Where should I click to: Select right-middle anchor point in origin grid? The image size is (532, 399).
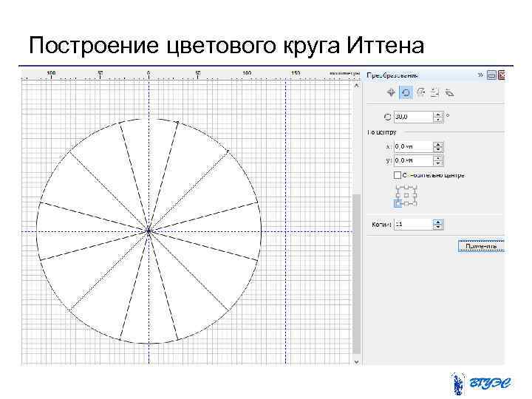tap(415, 195)
